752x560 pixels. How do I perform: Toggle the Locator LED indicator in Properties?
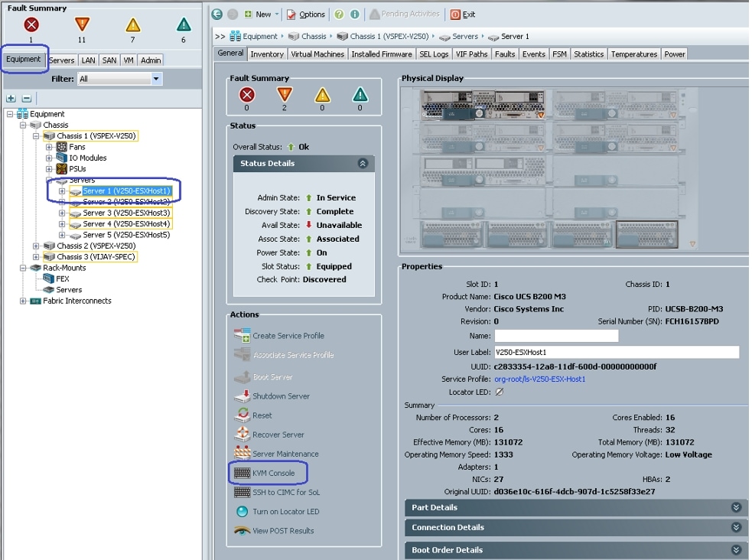499,392
